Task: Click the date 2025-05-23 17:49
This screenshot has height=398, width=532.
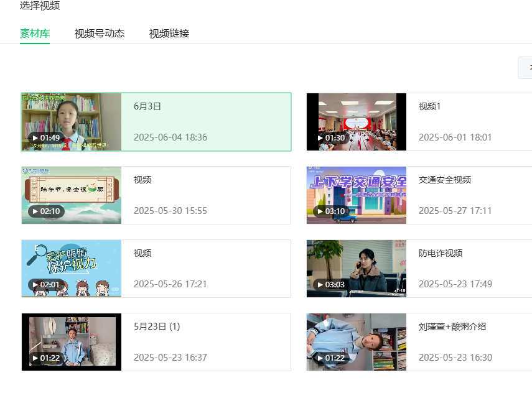Action: click(455, 284)
